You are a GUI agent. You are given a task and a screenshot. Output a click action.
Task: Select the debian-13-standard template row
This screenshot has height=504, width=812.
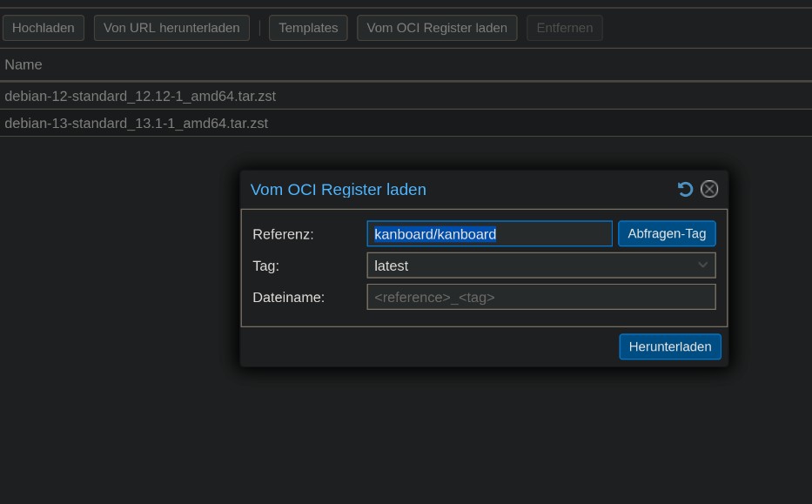coord(136,124)
